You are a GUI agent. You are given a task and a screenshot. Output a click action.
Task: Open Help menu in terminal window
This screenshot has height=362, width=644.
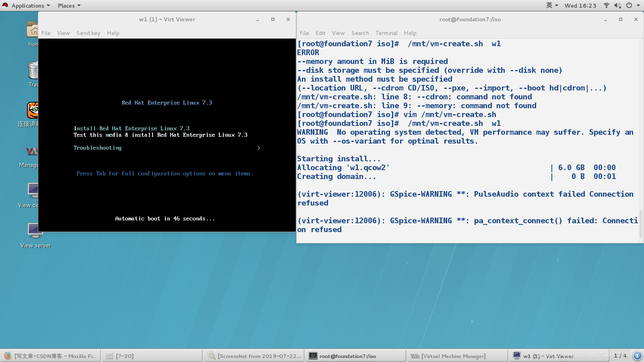pos(410,33)
